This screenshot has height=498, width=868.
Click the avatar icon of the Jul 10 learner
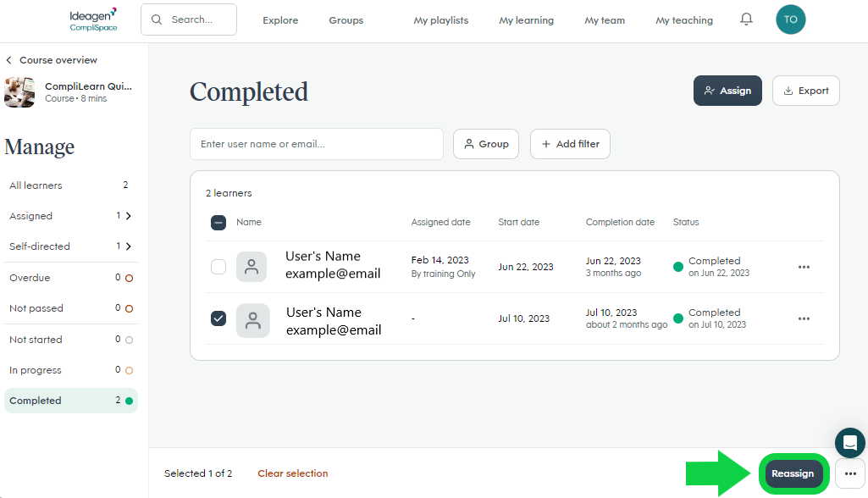click(x=252, y=320)
